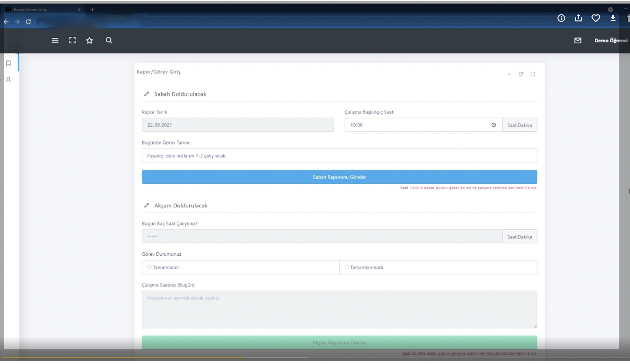Viewport: 630px width, 364px height.
Task: Click the Hissiyatınızı textarea
Action: point(339,309)
